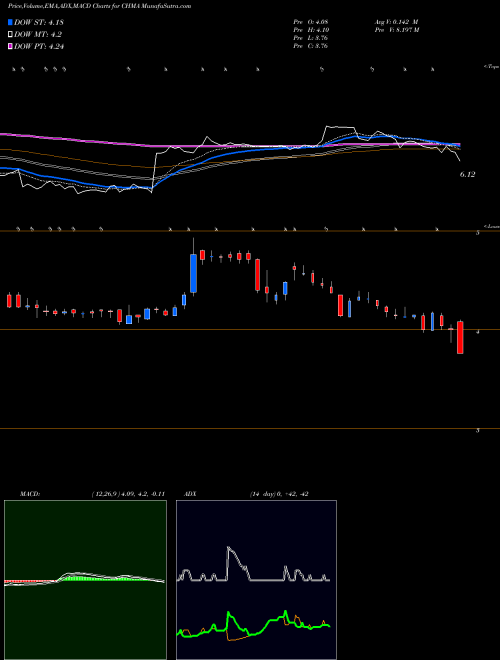The height and width of the screenshot is (660, 500).
Task: Click the white DOW MT legend swatch
Action: (10, 35)
